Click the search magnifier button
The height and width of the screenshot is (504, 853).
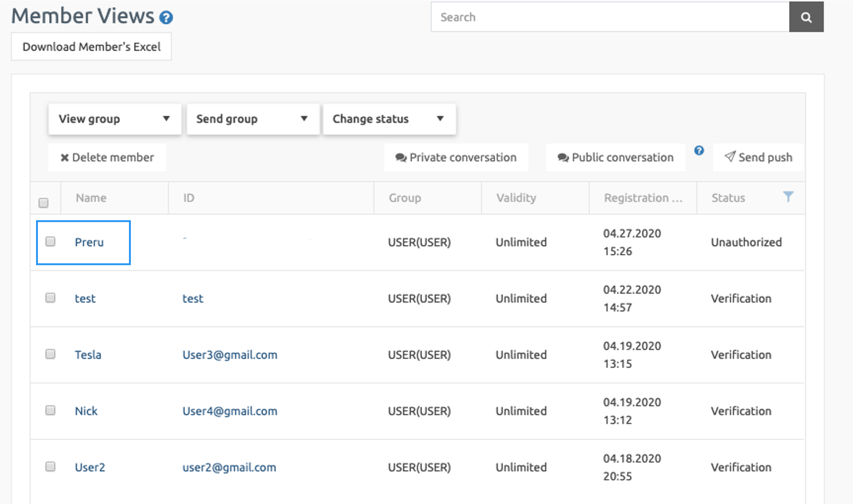(806, 18)
